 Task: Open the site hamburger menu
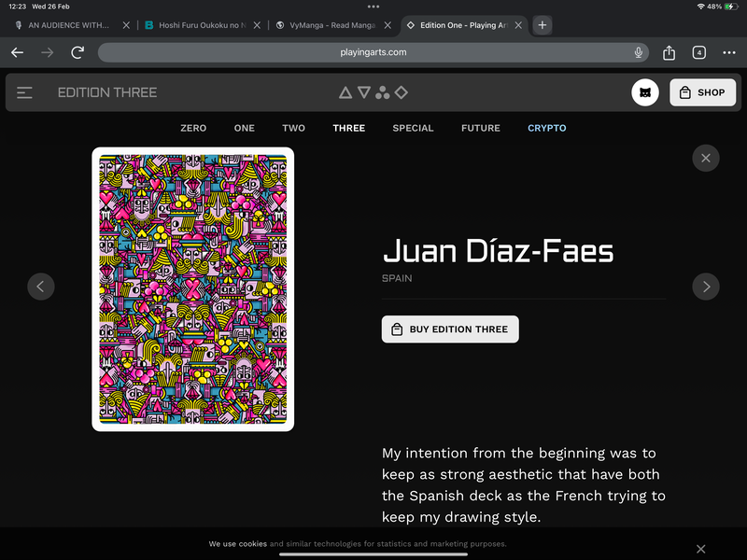[x=24, y=92]
